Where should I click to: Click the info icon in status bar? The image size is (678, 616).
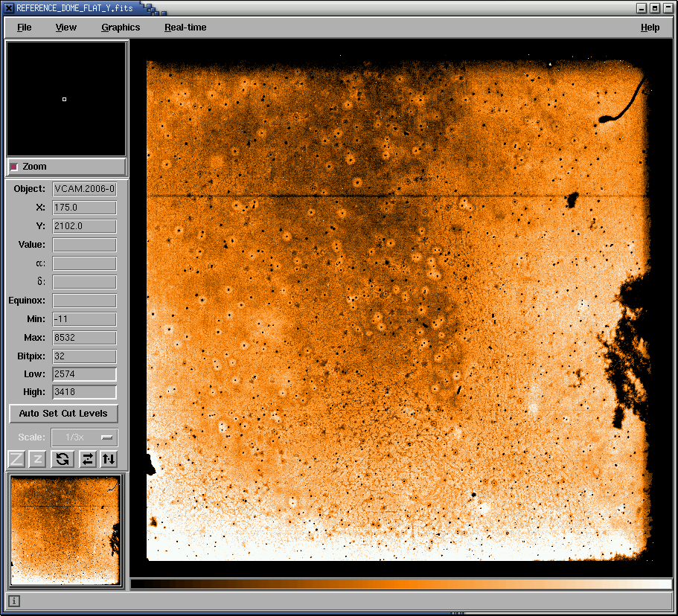[14, 601]
